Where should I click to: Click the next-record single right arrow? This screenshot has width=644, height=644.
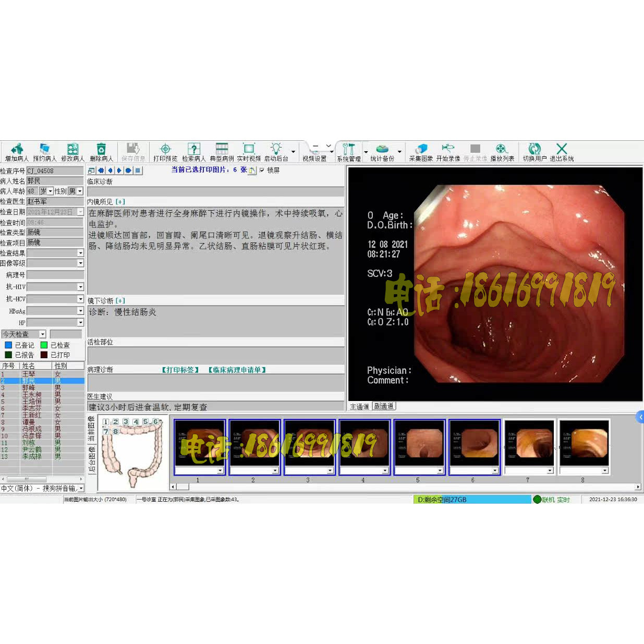[119, 170]
